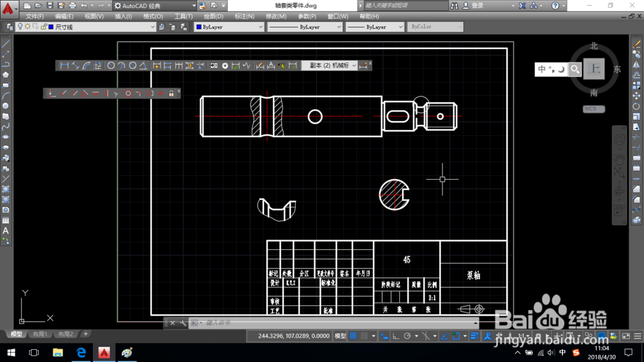
Task: Toggle the layer on/off lightbulb
Action: (20, 26)
